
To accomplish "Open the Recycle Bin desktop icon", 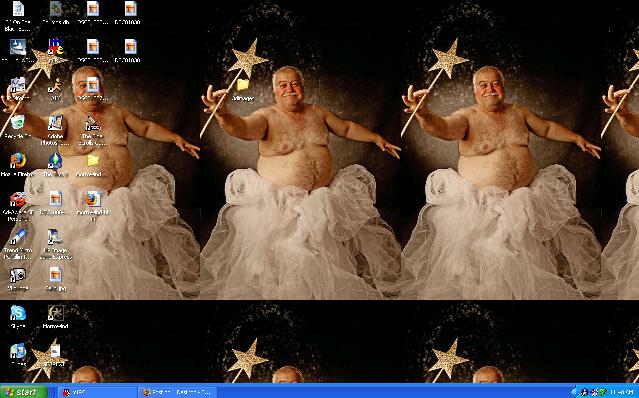I will (x=18, y=122).
